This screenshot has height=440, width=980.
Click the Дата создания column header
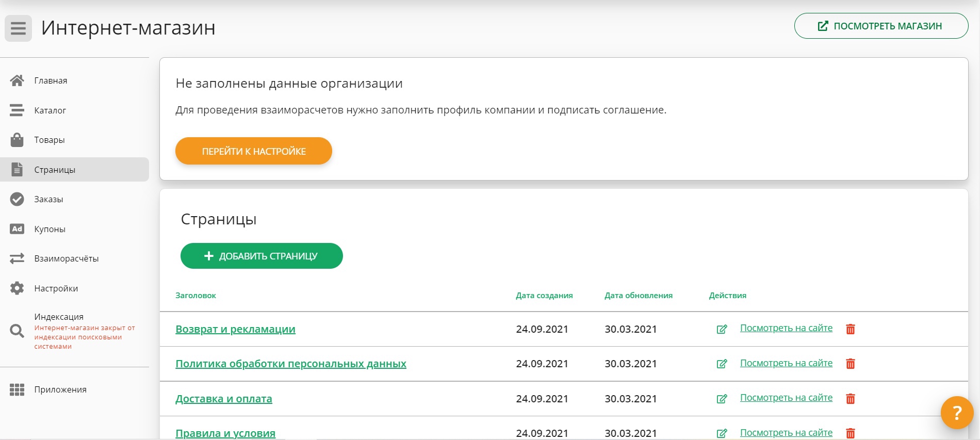[544, 296]
